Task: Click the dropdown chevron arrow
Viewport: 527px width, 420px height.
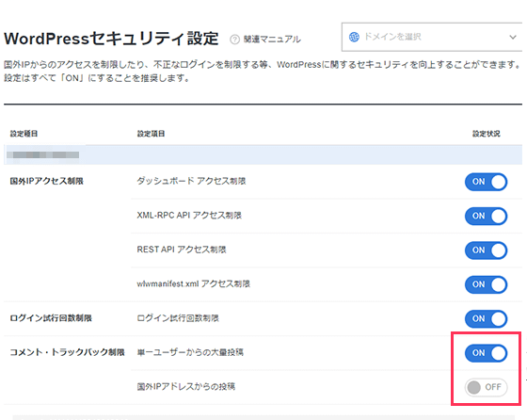Action: pos(513,37)
